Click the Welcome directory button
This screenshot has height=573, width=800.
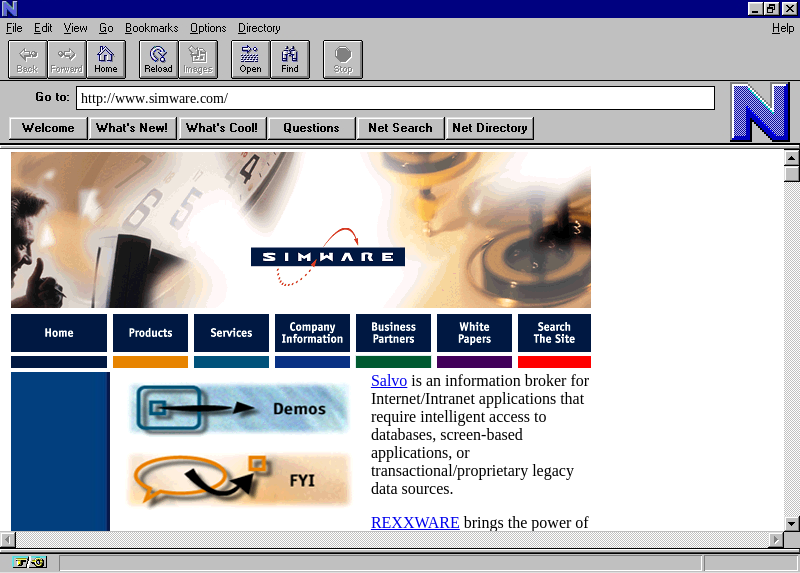pos(48,128)
